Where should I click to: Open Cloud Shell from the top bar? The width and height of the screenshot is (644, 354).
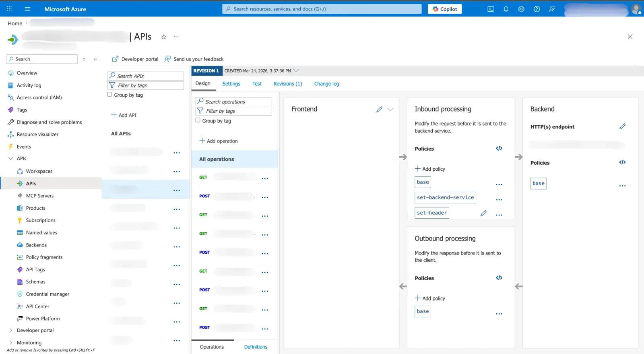491,9
